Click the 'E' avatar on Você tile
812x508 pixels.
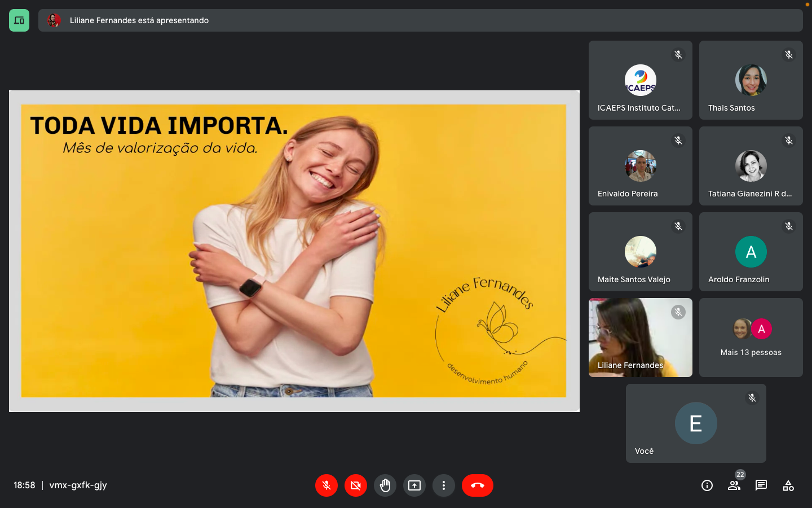tap(696, 423)
